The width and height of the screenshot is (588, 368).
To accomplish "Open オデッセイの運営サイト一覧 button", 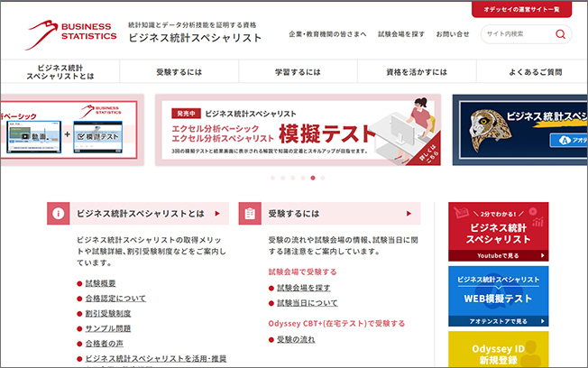I will (521, 9).
